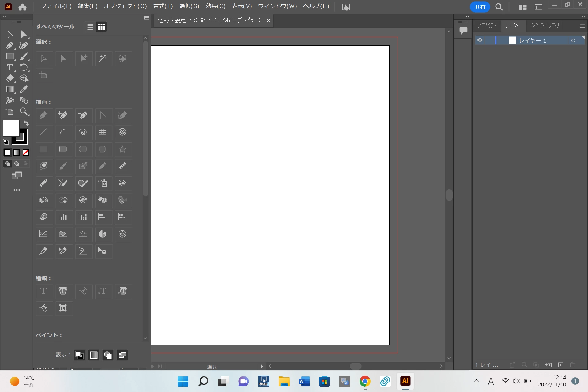Open the All Tools panel flyout menu
The image size is (588, 392).
click(146, 18)
